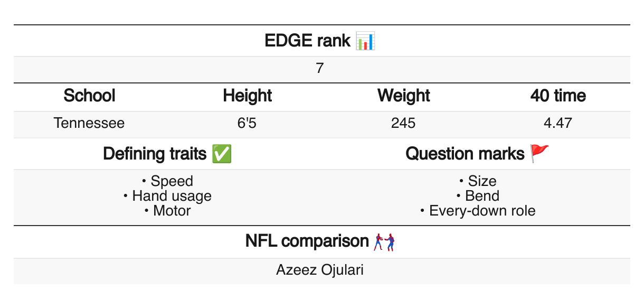The image size is (644, 299).
Task: Click the Hand usage trait bullet
Action: (x=167, y=196)
